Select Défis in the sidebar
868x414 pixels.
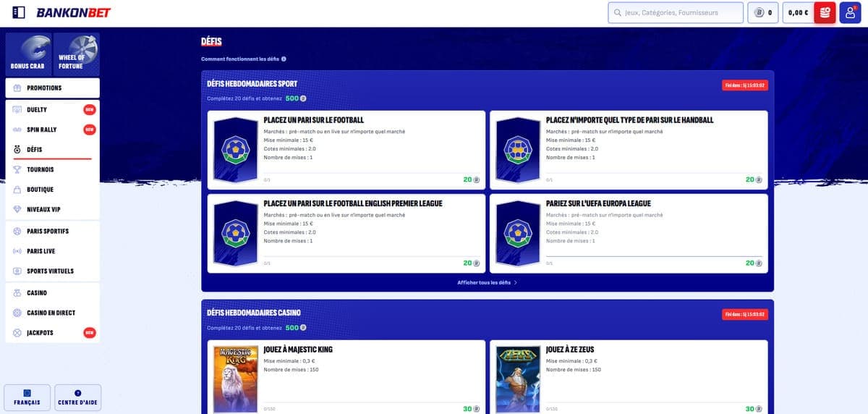[x=52, y=150]
